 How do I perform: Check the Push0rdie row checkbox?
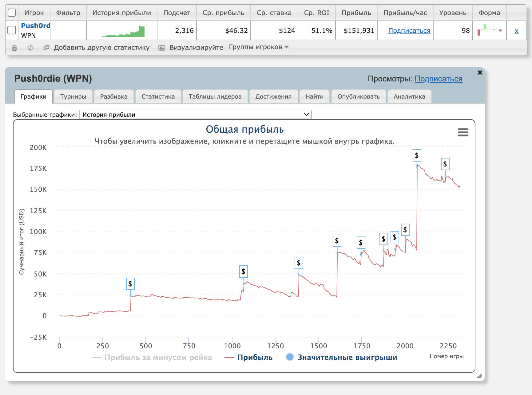pos(12,30)
